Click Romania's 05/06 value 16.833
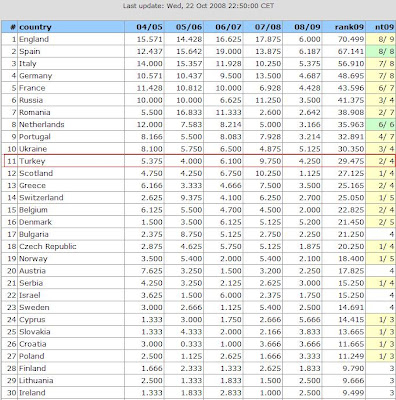396x400 pixels. tap(189, 112)
